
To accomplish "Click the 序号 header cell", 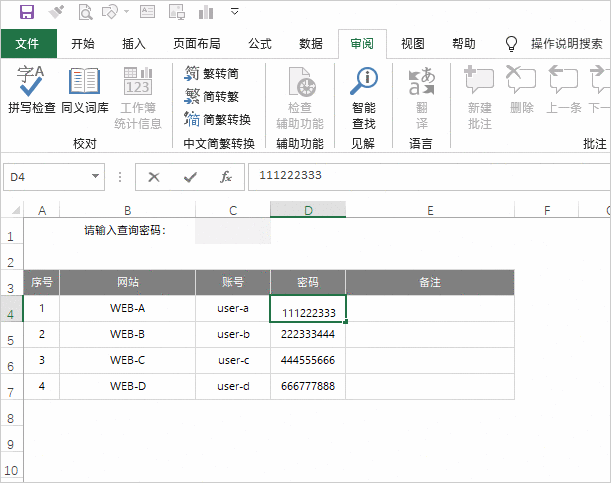I will (42, 282).
